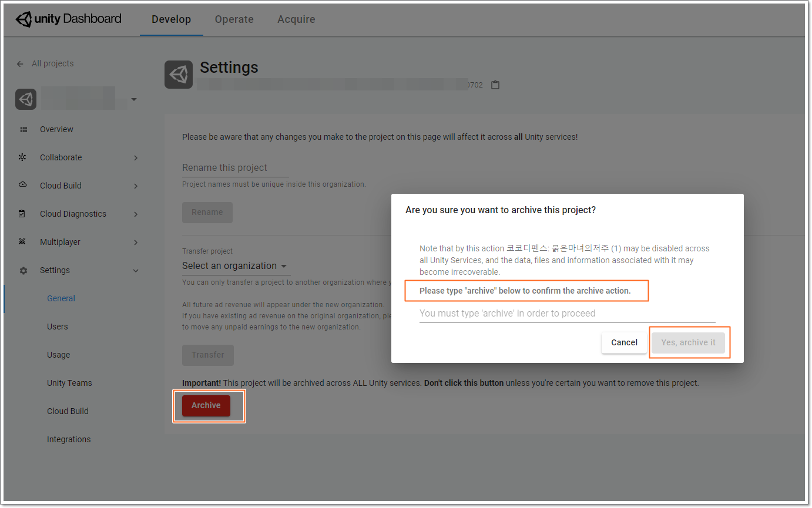
Task: Open Integrations settings page
Action: 69,439
